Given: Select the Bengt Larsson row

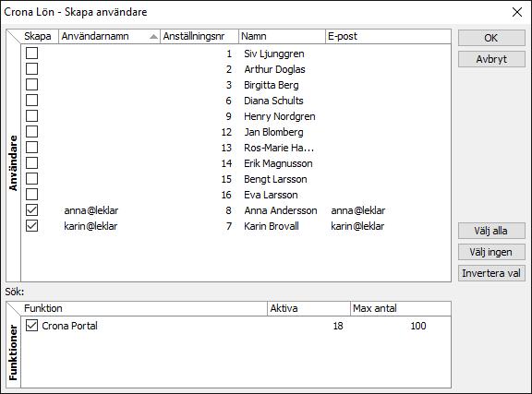Looking at the screenshot, I should [236, 179].
